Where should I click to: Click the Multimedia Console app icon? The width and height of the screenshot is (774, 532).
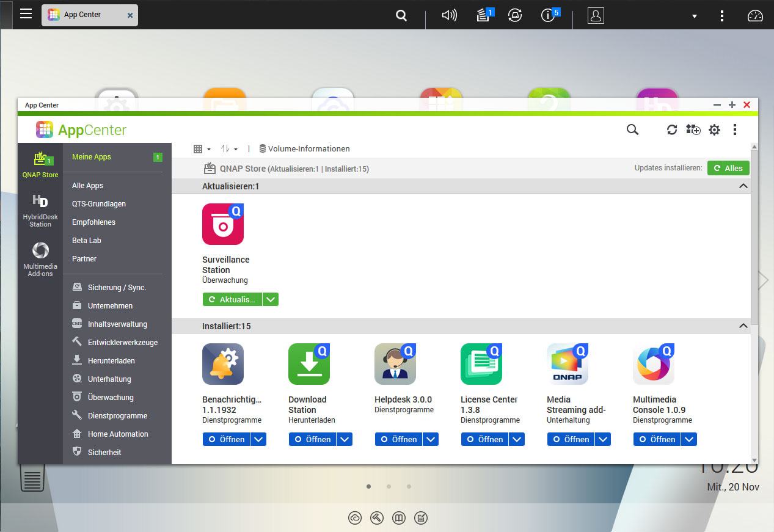click(654, 364)
